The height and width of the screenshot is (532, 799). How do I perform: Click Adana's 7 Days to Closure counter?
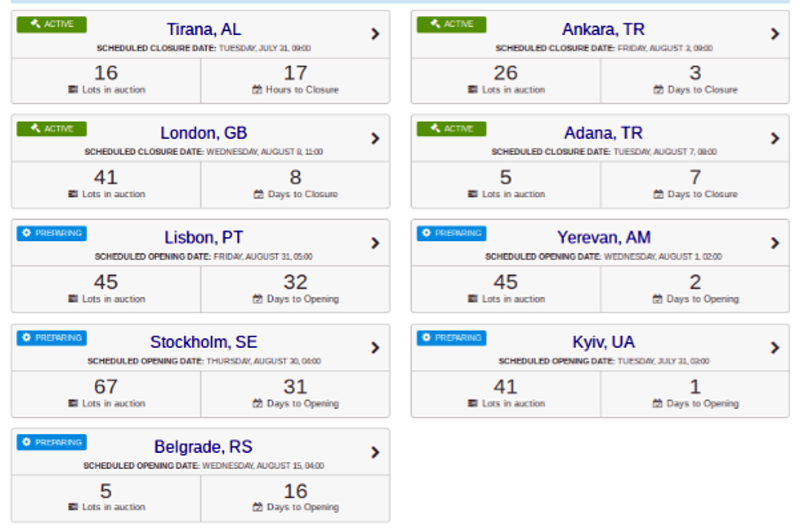(x=695, y=178)
